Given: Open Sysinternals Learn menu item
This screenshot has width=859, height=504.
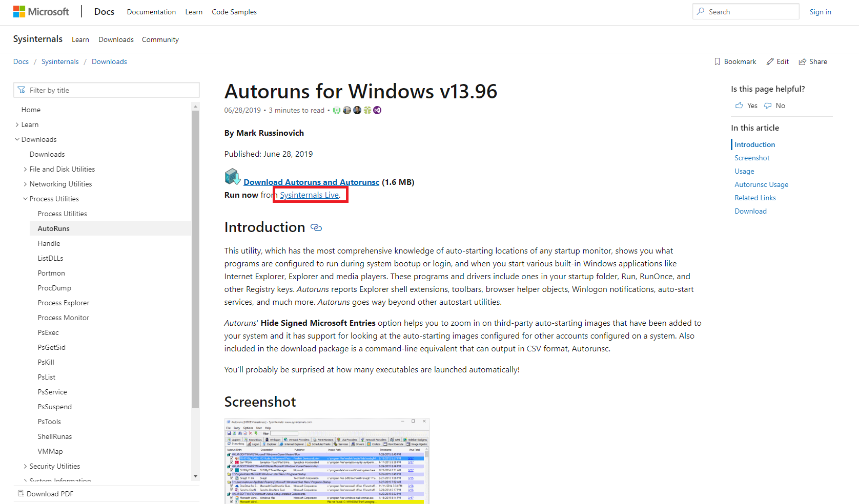Looking at the screenshot, I should [x=80, y=39].
